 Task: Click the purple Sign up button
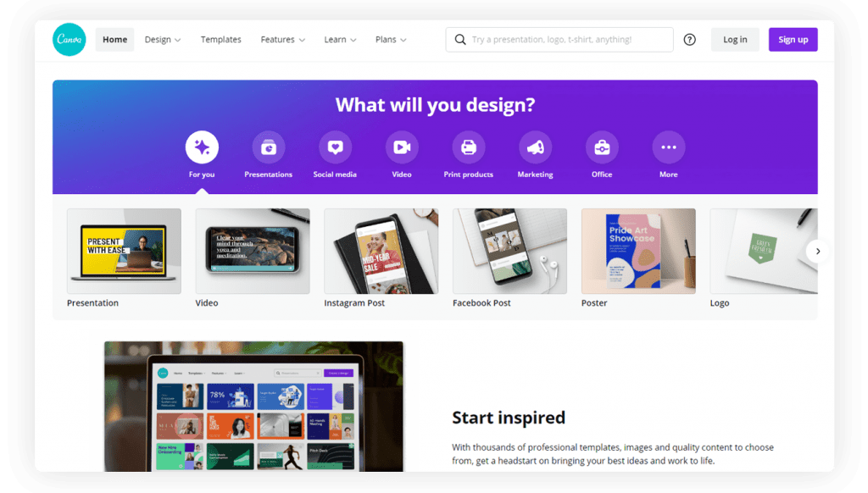click(x=793, y=39)
